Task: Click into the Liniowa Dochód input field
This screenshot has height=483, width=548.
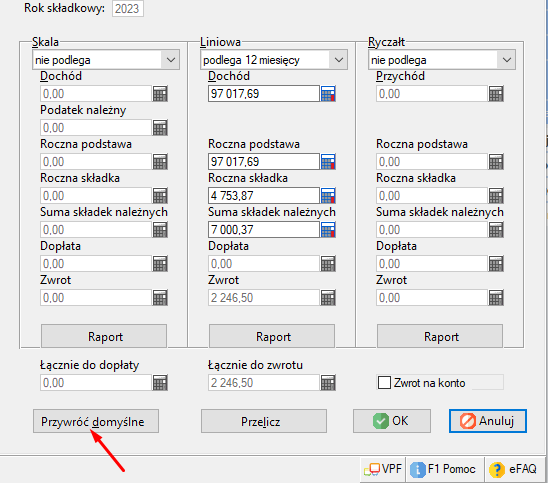Action: click(264, 94)
